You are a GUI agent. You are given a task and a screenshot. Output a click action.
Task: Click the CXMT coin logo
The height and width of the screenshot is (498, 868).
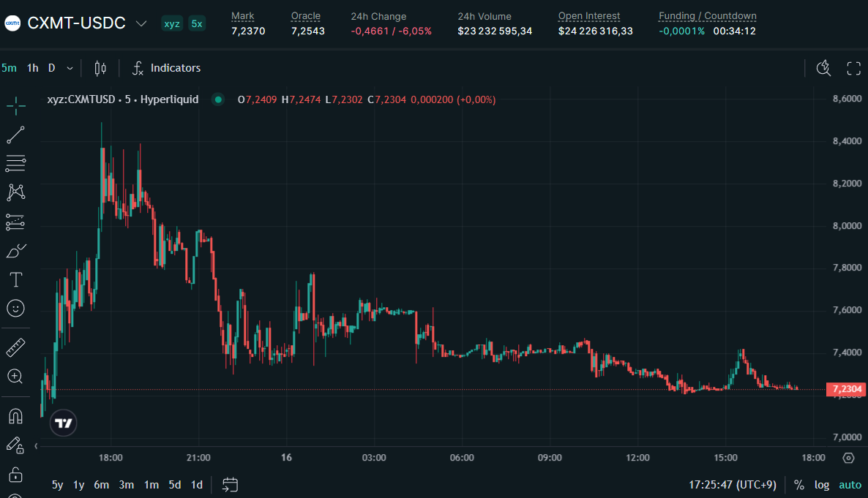12,23
